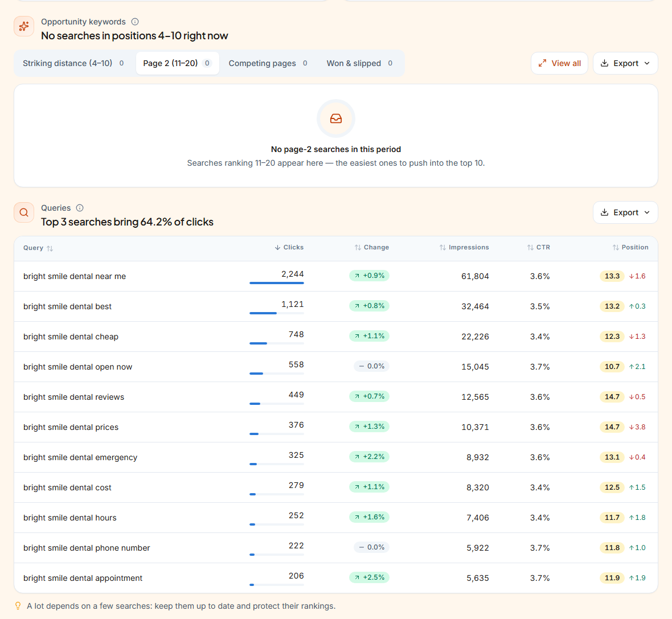Select query 'bright smile dental emergency'

[x=80, y=457]
